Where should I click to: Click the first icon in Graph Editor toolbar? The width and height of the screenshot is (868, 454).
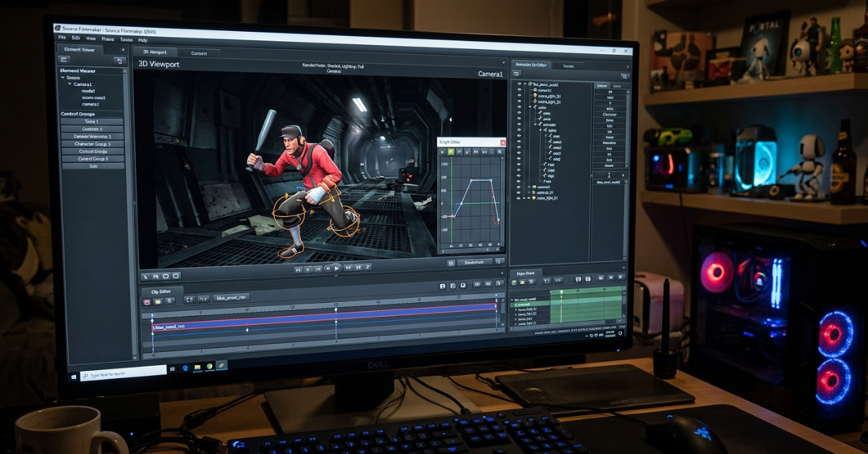coord(443,152)
